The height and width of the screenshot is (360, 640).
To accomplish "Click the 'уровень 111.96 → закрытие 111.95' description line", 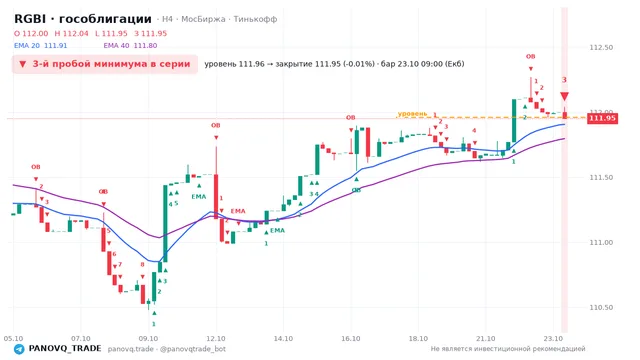I will coord(334,64).
